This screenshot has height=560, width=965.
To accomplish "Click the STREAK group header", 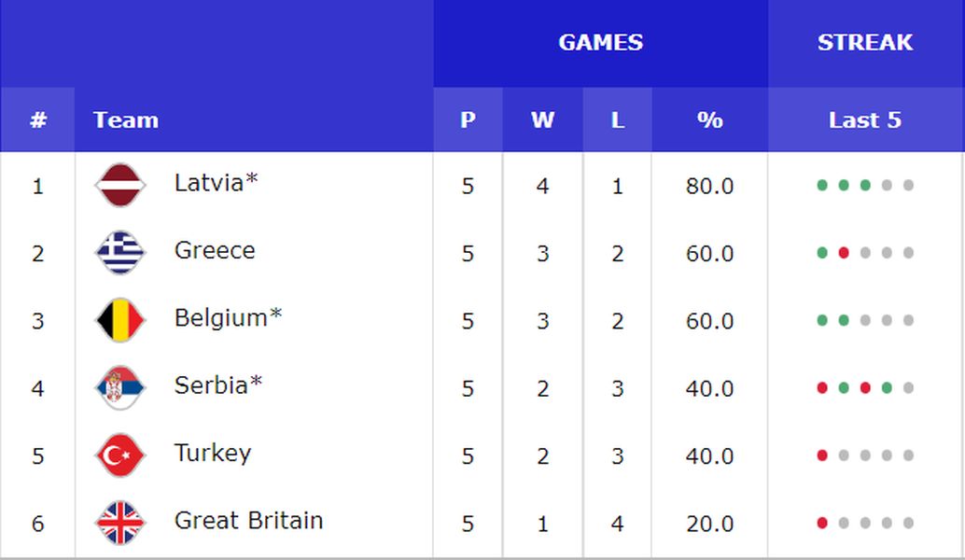I will pos(865,43).
